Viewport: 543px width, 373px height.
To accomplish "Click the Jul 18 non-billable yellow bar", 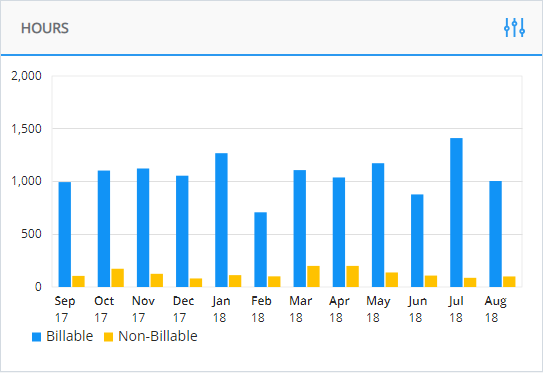I will pos(470,282).
